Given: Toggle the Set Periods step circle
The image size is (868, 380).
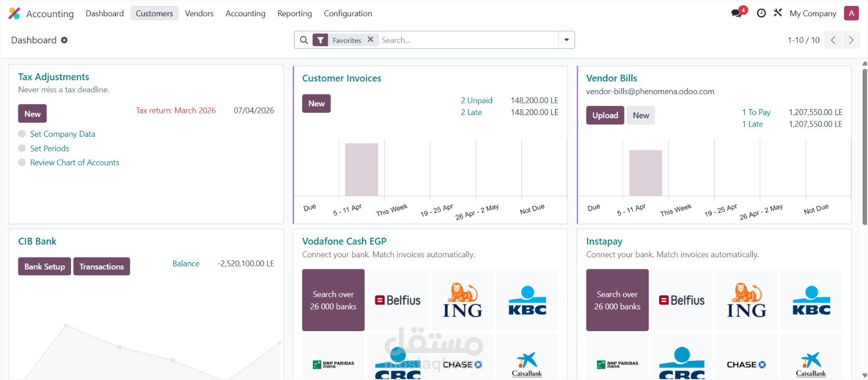Looking at the screenshot, I should pos(22,148).
